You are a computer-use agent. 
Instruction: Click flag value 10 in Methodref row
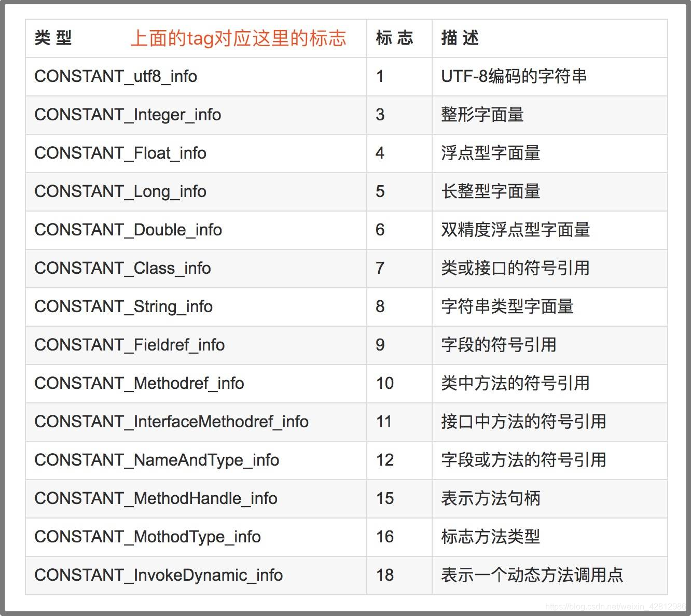(385, 384)
